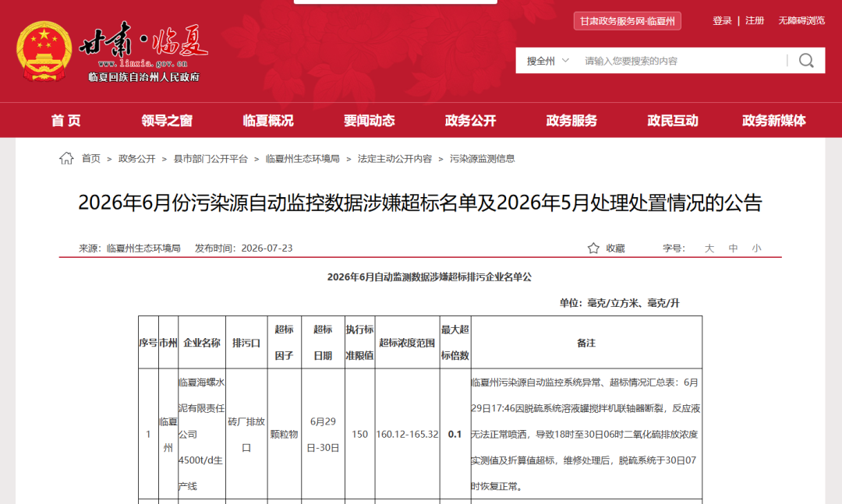Open the 首页 navigation menu
Screen dimensions: 842x504
[65, 120]
